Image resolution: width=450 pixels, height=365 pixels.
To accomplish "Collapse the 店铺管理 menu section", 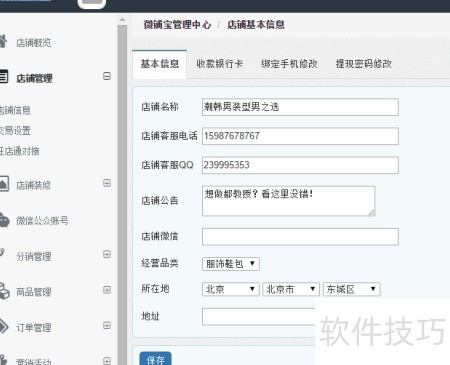I will (107, 76).
